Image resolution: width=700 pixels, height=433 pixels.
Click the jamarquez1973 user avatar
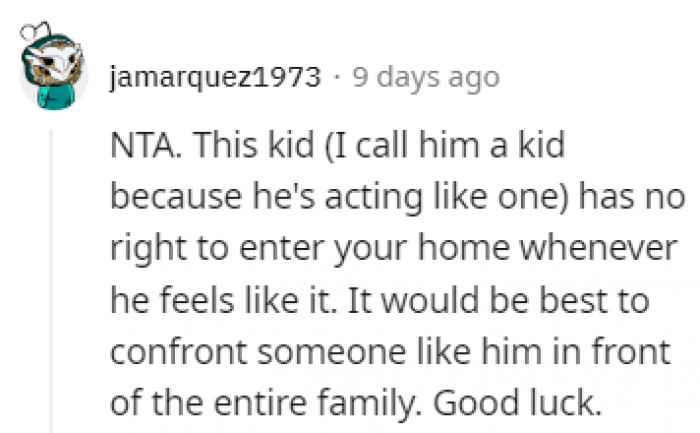tap(55, 72)
